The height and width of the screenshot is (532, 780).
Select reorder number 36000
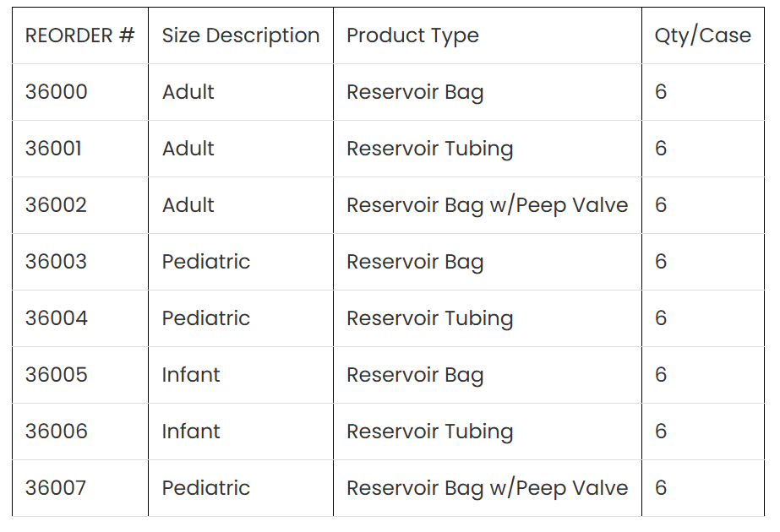point(56,92)
